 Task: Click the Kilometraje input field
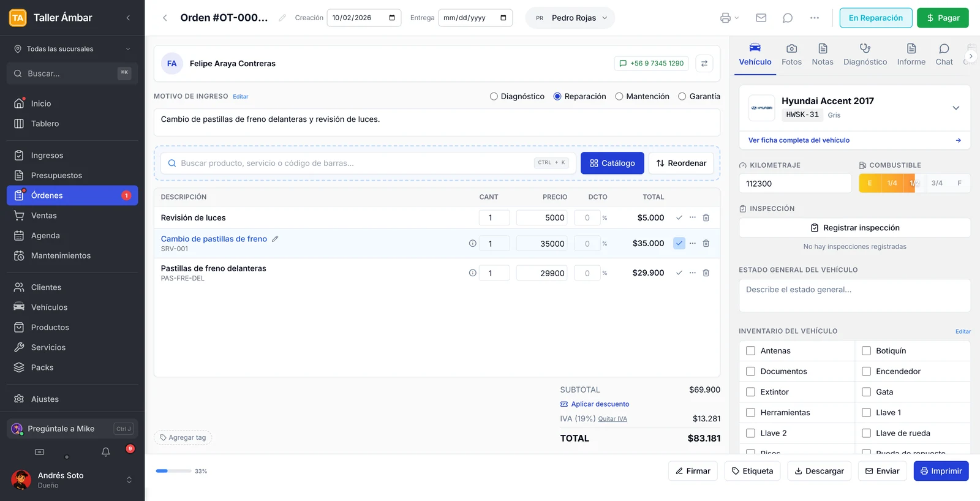pyautogui.click(x=795, y=183)
